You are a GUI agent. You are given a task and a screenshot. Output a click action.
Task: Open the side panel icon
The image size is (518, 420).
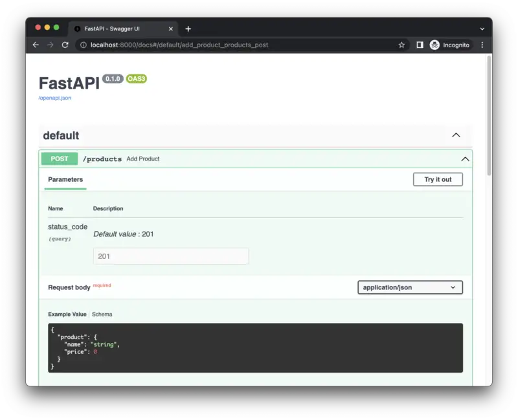pyautogui.click(x=420, y=45)
